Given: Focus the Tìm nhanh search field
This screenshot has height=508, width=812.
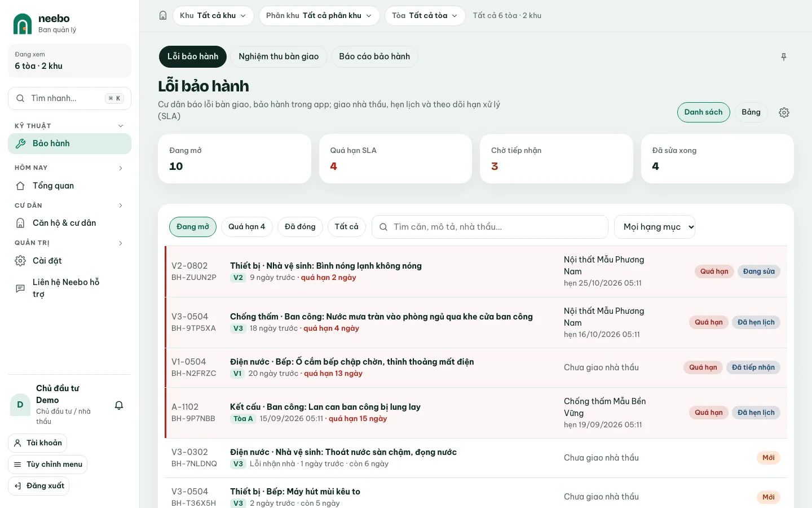Looking at the screenshot, I should (69, 98).
